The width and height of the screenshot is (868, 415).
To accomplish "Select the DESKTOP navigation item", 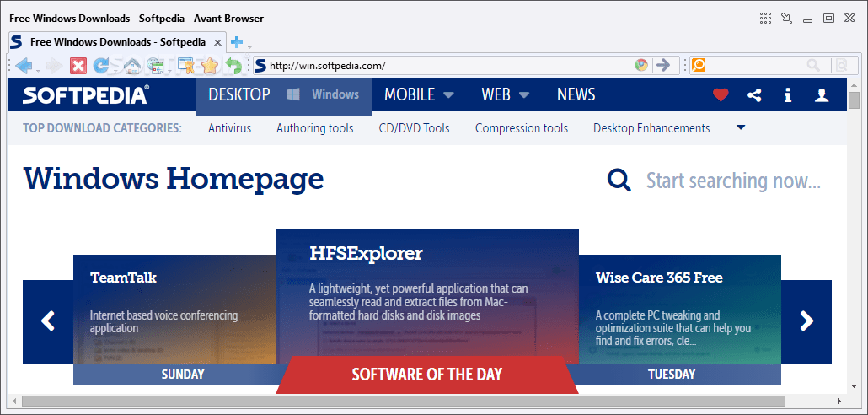I will pyautogui.click(x=239, y=94).
